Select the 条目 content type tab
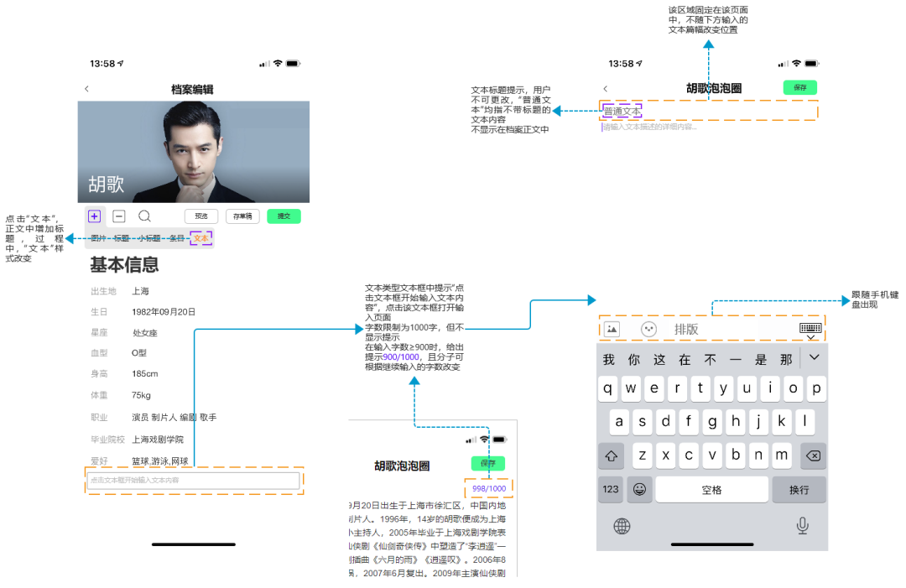The height and width of the screenshot is (588, 906). (x=179, y=237)
